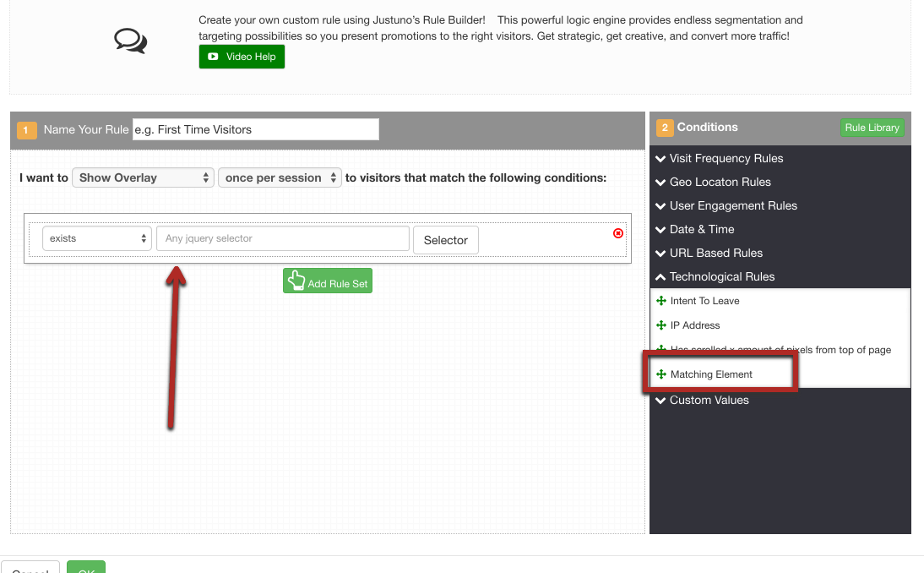924x573 pixels.
Task: Click the move icon beside Intent To Leave
Action: 661,301
